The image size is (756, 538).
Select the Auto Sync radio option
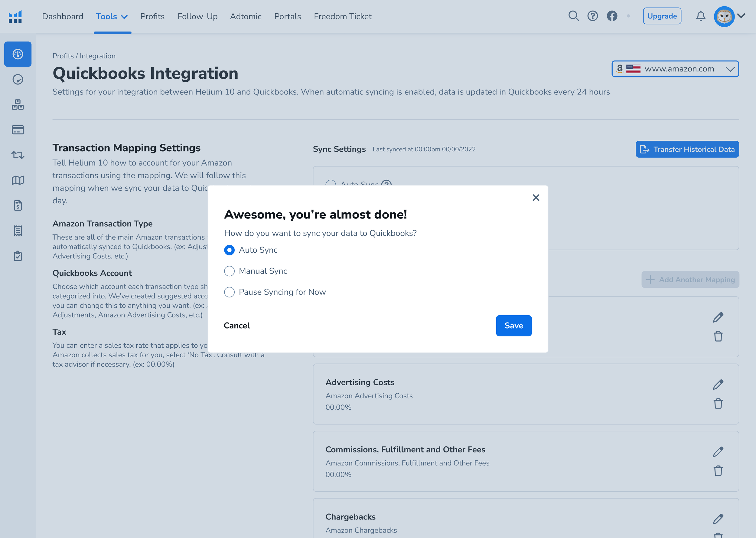pos(230,250)
